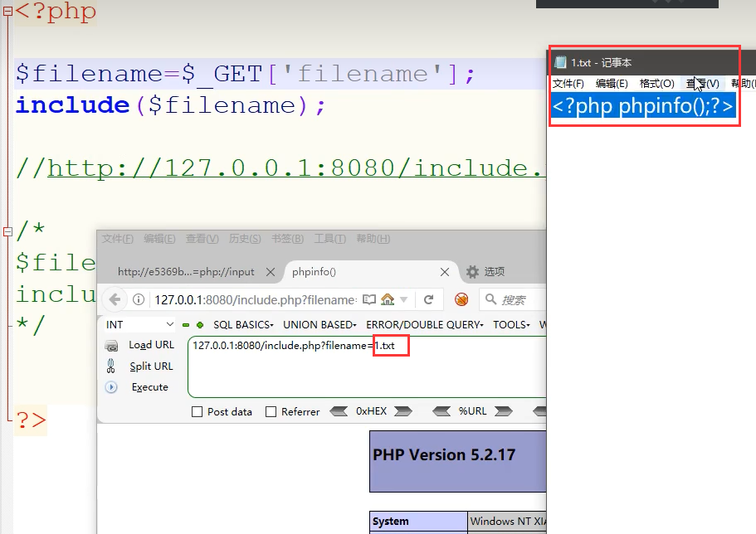Click the green plus icon in HackBar
Image resolution: width=756 pixels, height=534 pixels.
point(199,325)
